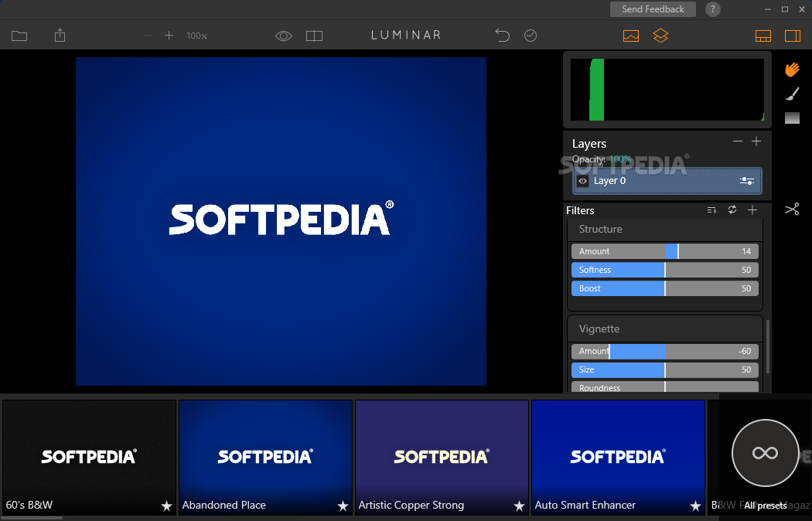This screenshot has width=812, height=521.
Task: Apply the 60's B&W preset
Action: point(89,458)
